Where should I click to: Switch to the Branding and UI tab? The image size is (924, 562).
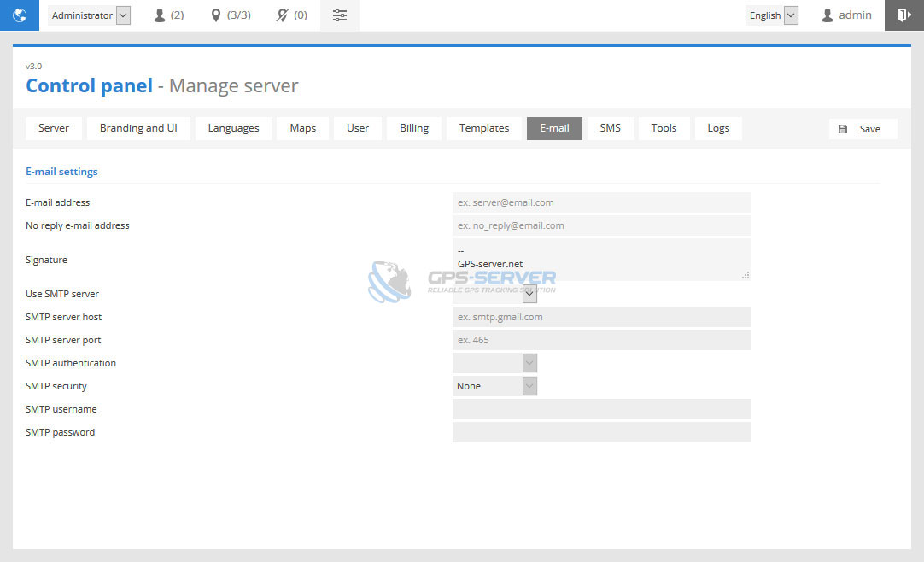pyautogui.click(x=138, y=128)
